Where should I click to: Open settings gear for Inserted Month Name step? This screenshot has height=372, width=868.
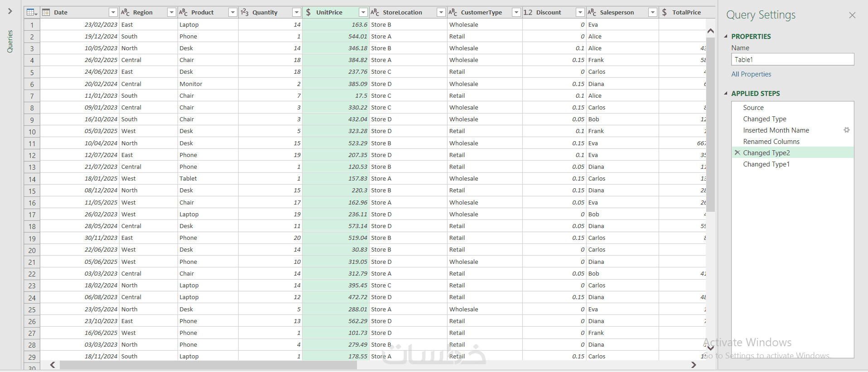(x=846, y=130)
